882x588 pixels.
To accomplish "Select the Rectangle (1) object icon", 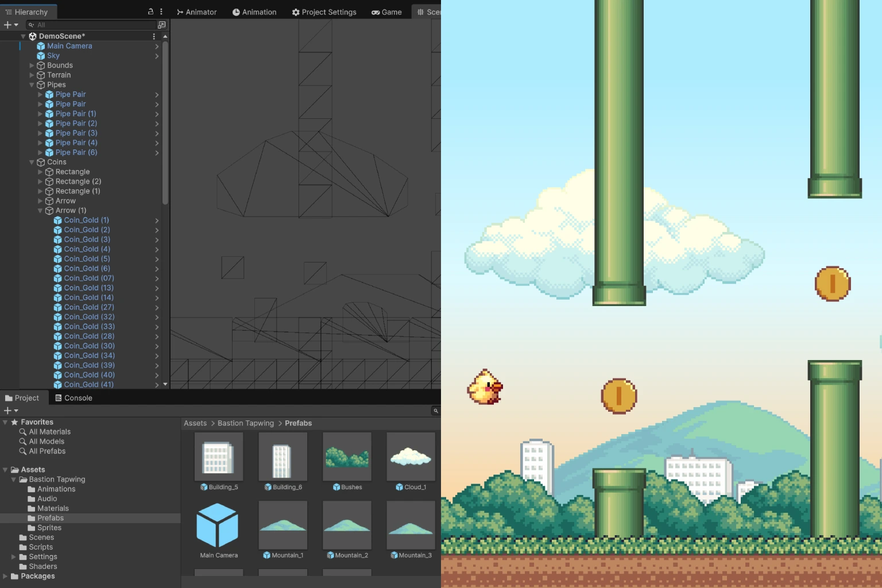I will point(49,191).
